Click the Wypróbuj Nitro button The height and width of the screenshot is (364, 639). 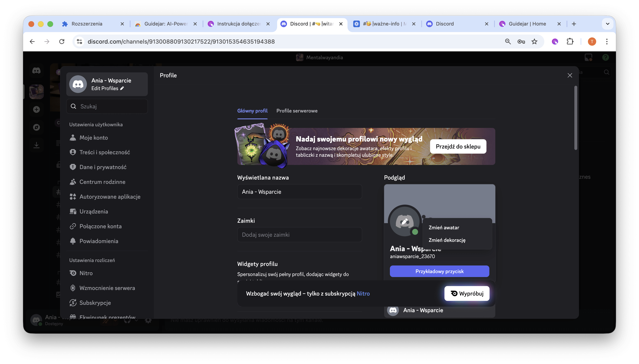467,293
